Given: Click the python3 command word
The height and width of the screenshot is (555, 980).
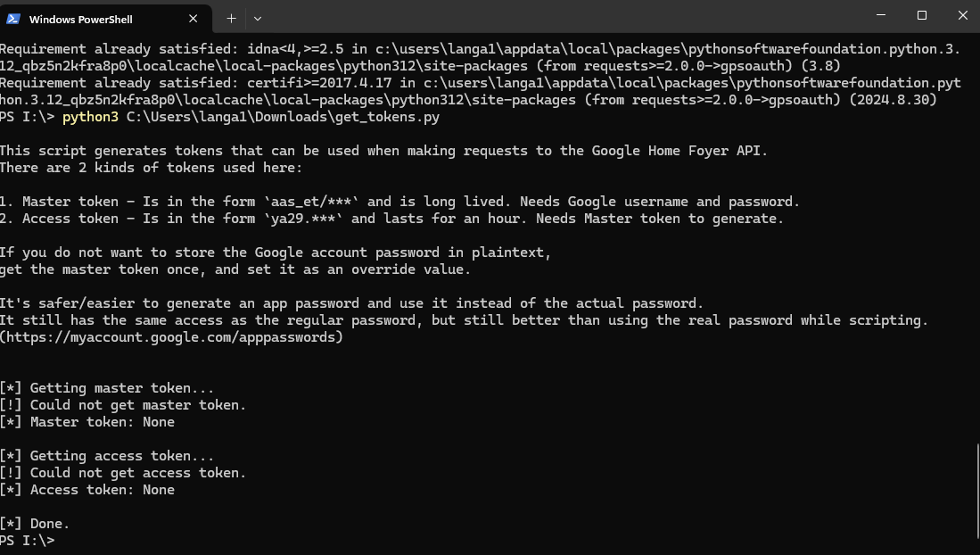Looking at the screenshot, I should (x=90, y=117).
